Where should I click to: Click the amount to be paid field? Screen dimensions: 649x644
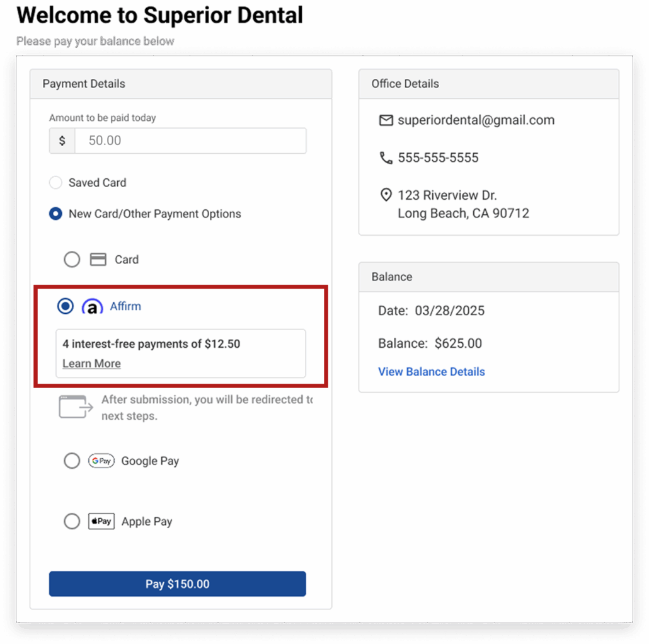190,141
